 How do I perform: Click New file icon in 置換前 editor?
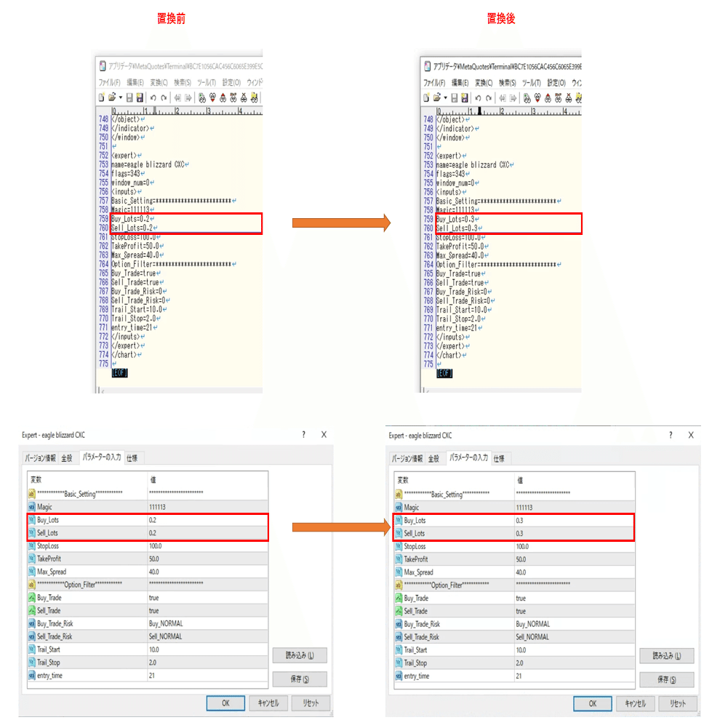(102, 97)
